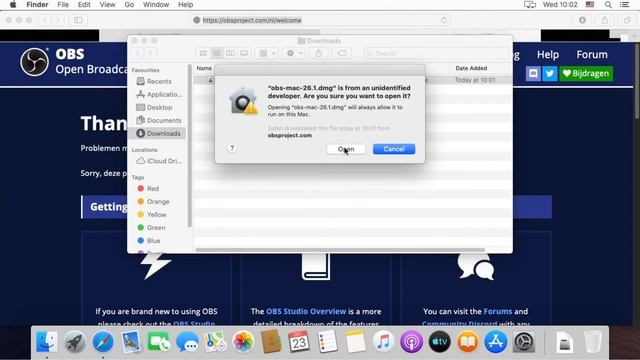Image resolution: width=640 pixels, height=360 pixels.
Task: Click Finder search field
Action: [x=436, y=53]
